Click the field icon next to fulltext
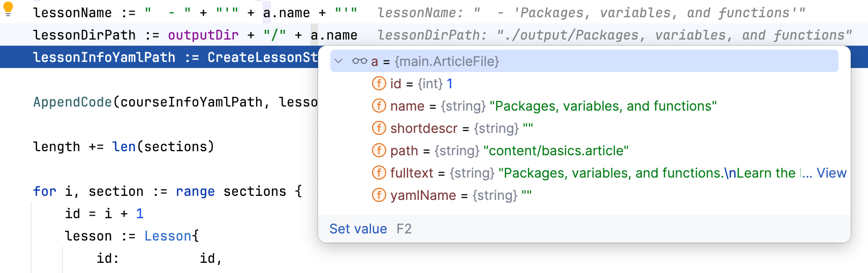Image resolution: width=868 pixels, height=273 pixels. tap(379, 173)
